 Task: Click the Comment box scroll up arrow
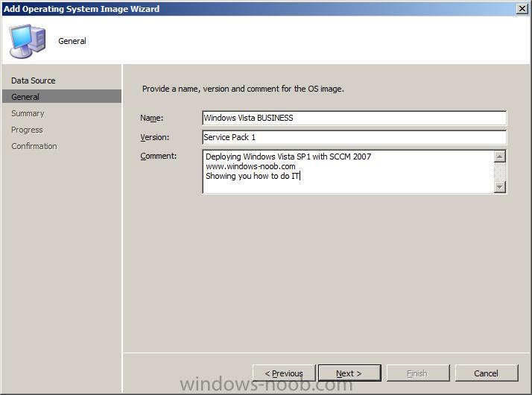500,157
